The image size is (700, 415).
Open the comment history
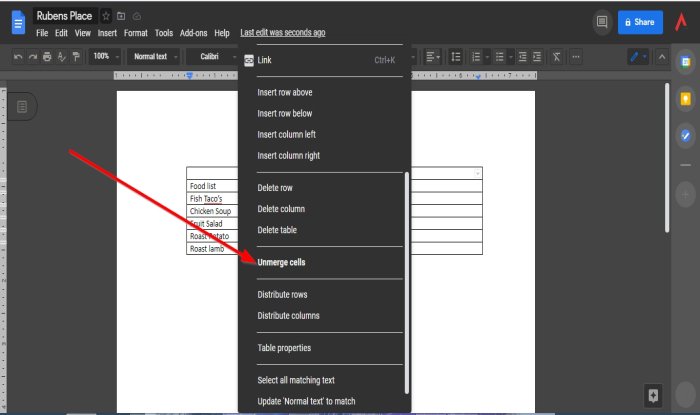click(x=602, y=22)
